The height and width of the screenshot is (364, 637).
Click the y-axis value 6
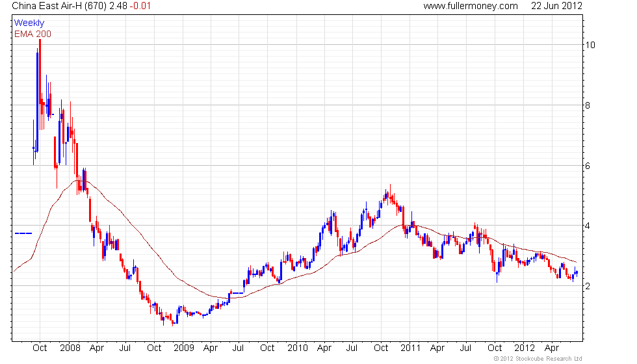[588, 166]
